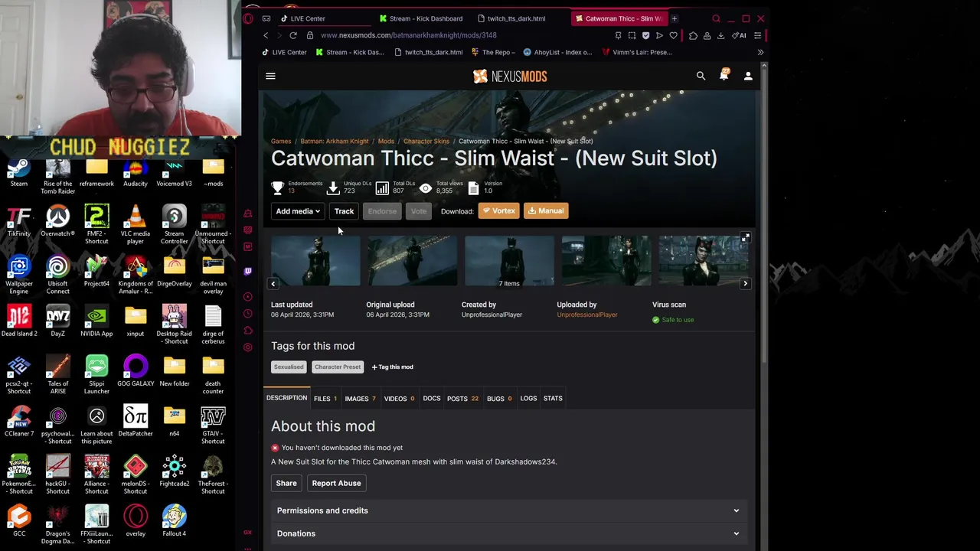980x551 pixels.
Task: Click the Nexus Mods search magnifier icon
Action: click(701, 76)
